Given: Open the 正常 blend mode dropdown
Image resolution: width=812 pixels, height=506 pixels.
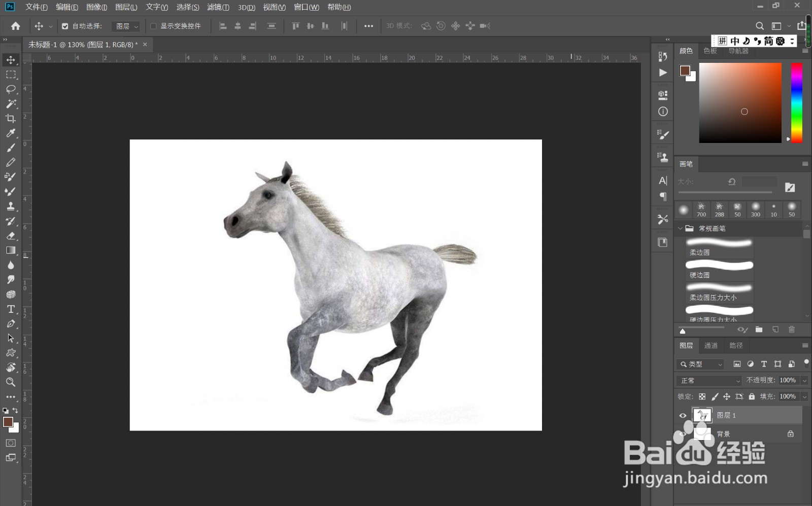Looking at the screenshot, I should [709, 380].
